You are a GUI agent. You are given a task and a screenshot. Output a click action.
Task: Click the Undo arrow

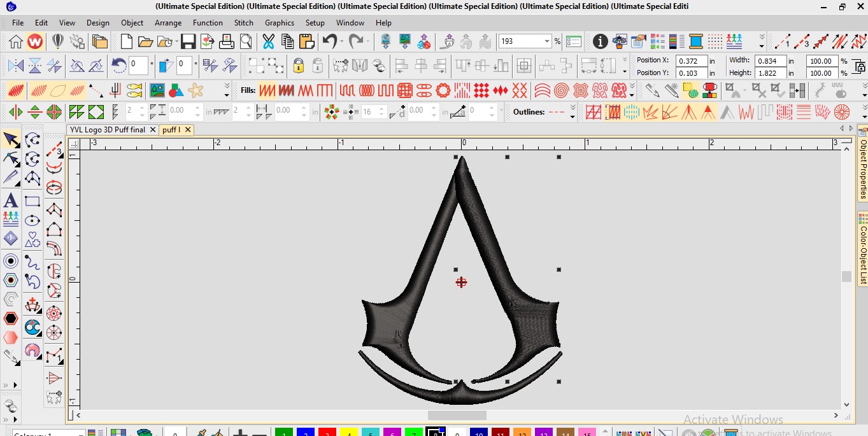tap(329, 42)
